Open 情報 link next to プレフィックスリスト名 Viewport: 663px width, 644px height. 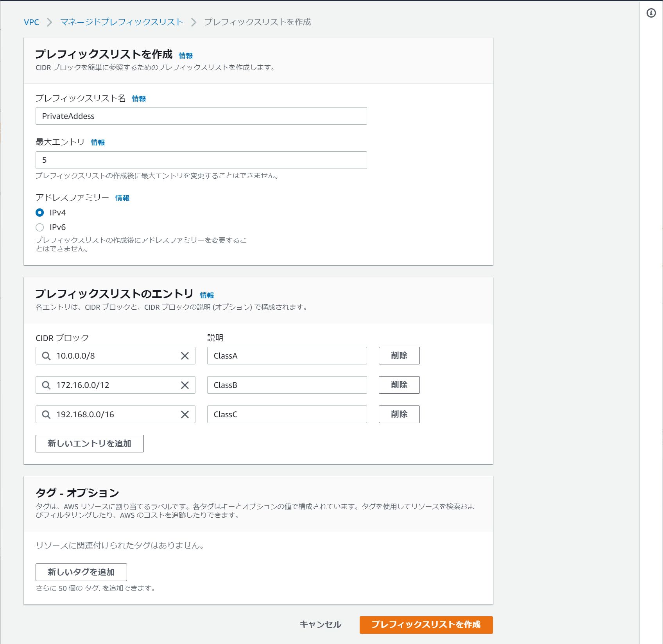point(139,99)
